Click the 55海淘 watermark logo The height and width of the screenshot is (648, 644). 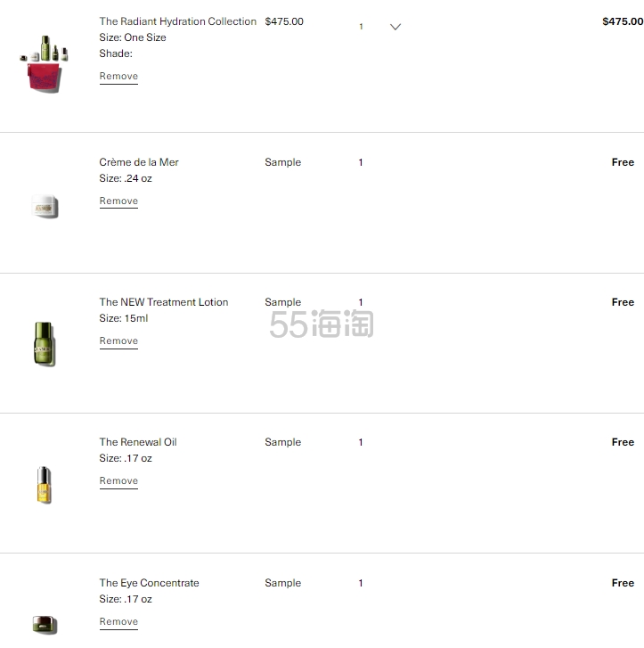322,324
